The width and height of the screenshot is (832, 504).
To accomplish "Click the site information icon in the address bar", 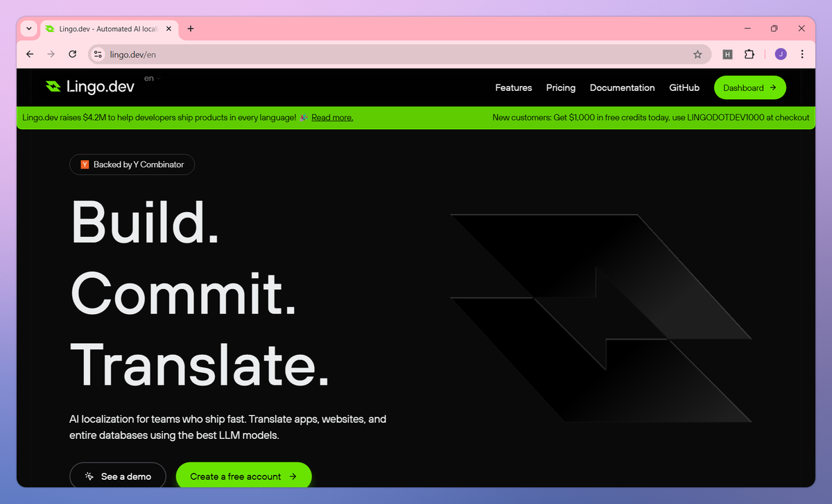I will 97,54.
